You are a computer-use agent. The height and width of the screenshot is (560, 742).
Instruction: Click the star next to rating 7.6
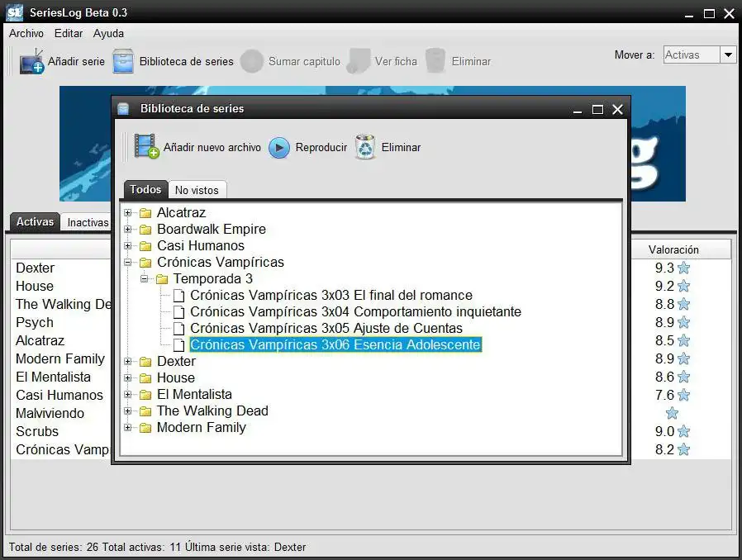coord(683,395)
